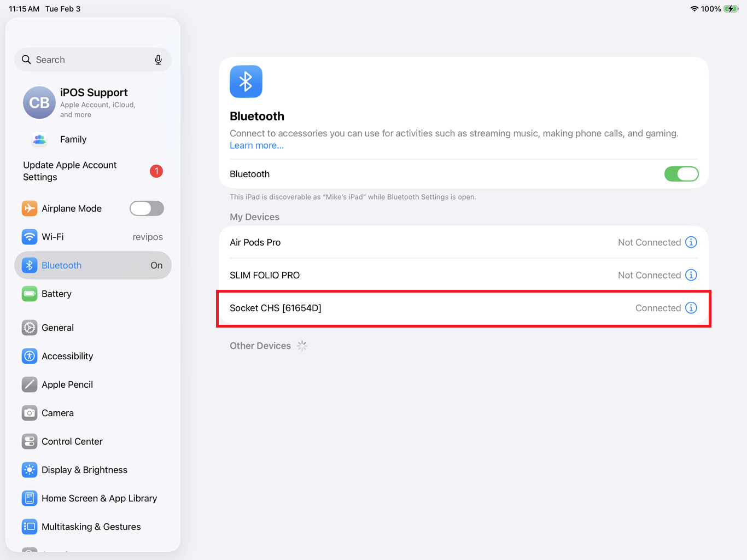Screen dimensions: 747x560
Task: Open Home Screen & App Library settings
Action: pos(93,498)
